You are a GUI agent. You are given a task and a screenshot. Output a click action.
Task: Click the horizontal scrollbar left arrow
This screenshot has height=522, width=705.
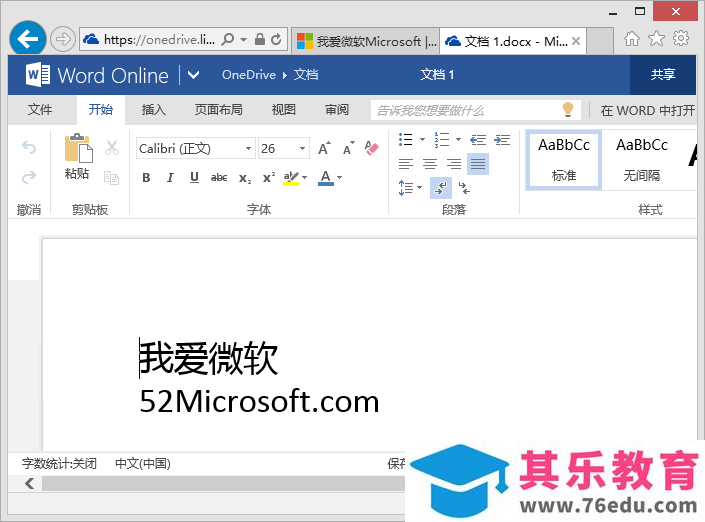click(x=30, y=483)
